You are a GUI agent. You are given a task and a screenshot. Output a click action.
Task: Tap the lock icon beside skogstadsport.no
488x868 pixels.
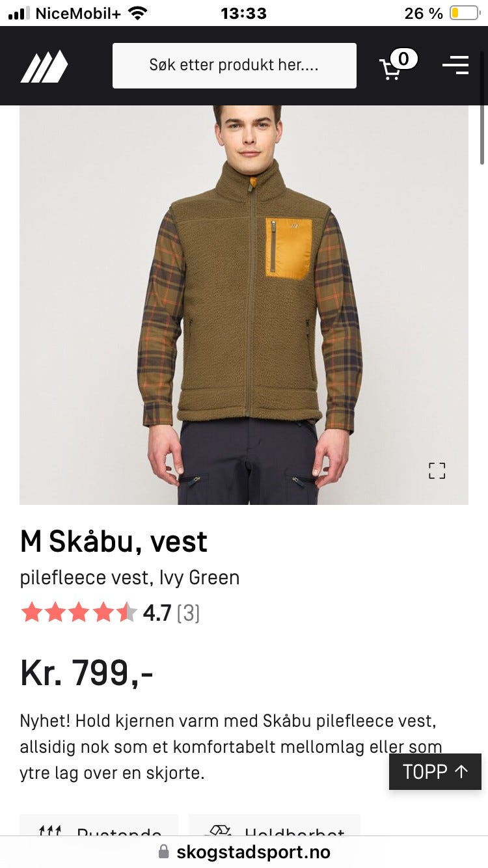[x=164, y=852]
